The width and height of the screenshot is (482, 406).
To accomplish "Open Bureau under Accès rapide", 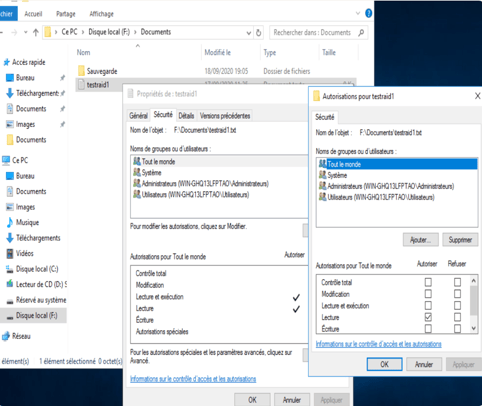I will pyautogui.click(x=25, y=78).
